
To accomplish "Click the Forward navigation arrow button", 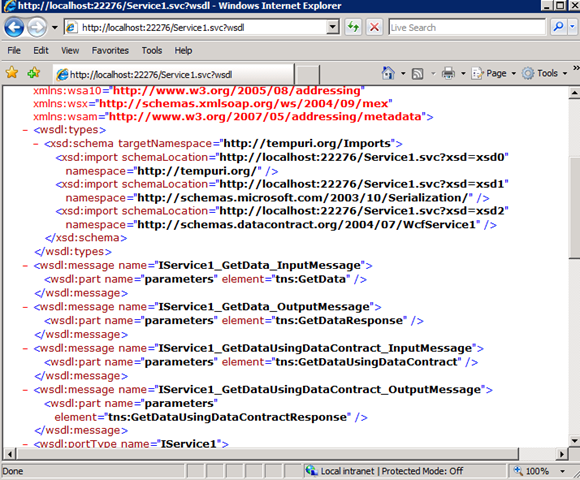I will click(37, 27).
